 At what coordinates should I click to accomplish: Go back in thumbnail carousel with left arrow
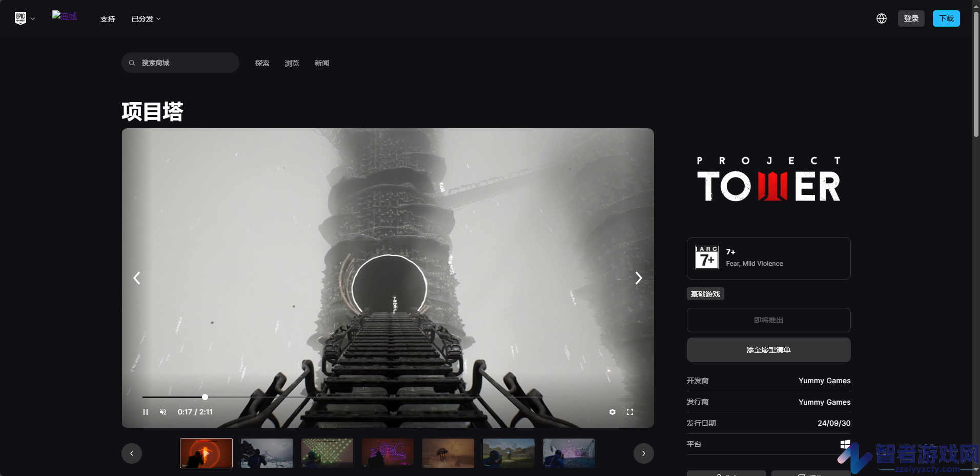(132, 453)
